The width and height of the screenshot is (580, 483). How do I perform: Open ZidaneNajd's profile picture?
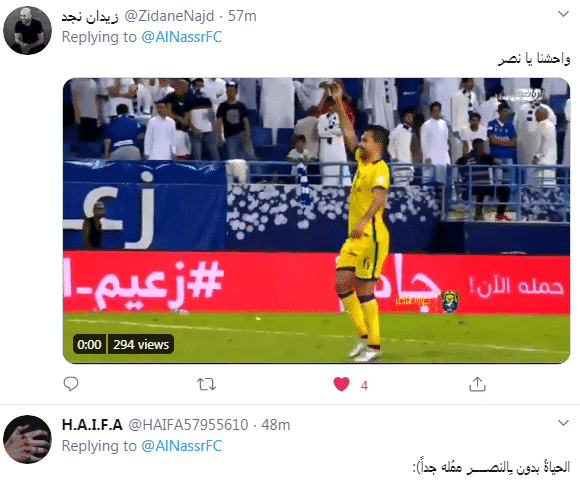27,30
